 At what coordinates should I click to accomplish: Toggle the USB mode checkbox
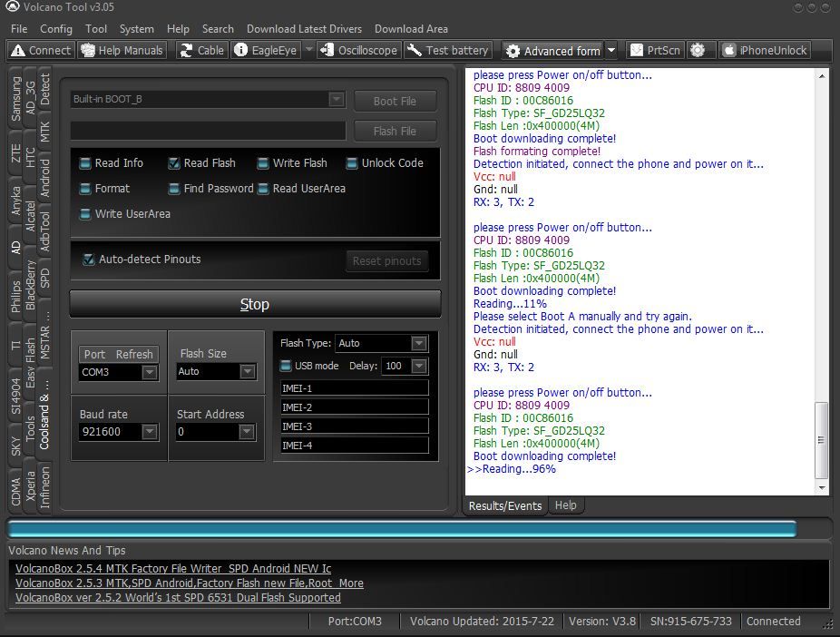click(x=287, y=367)
